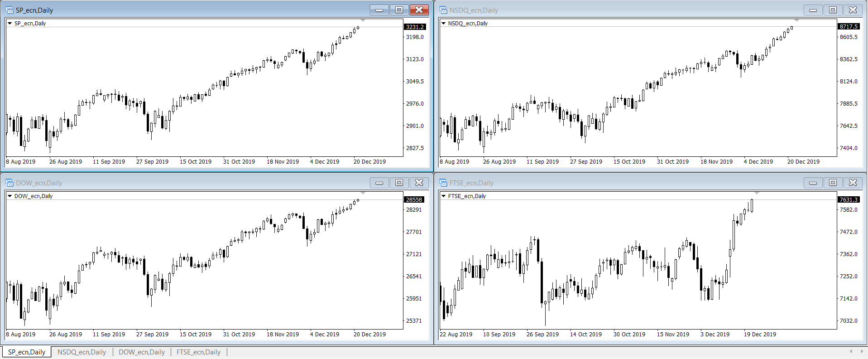The height and width of the screenshot is (359, 868).
Task: Maximize the DOW_ecn,Daily chart window
Action: [399, 183]
